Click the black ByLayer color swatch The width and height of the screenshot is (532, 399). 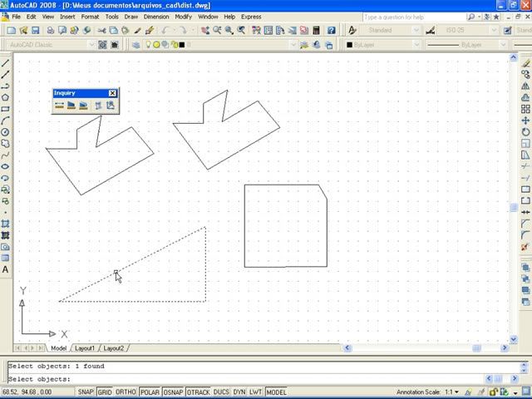(349, 45)
